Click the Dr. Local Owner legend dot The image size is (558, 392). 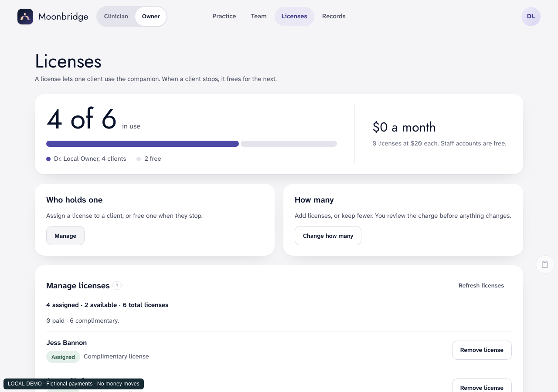click(x=48, y=159)
